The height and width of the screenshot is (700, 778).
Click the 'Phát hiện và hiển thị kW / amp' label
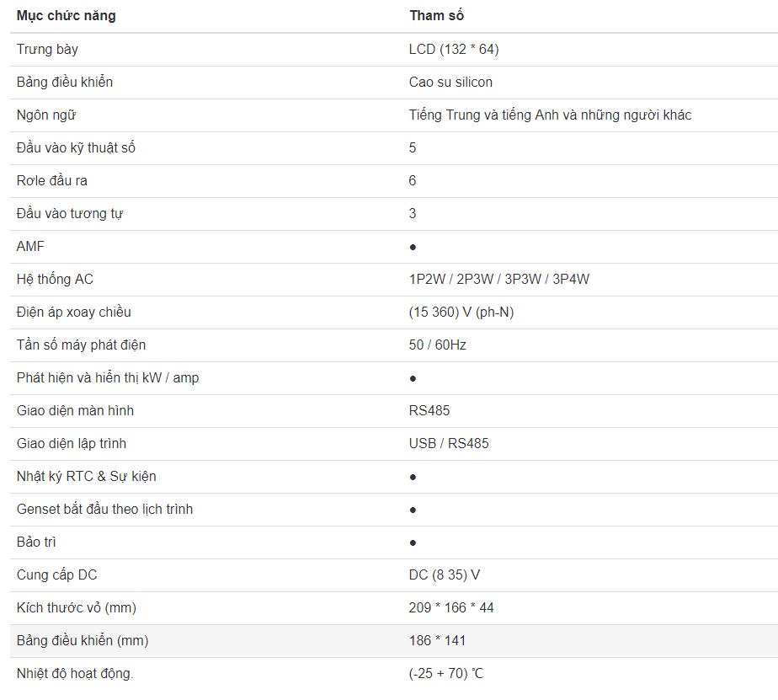[108, 377]
